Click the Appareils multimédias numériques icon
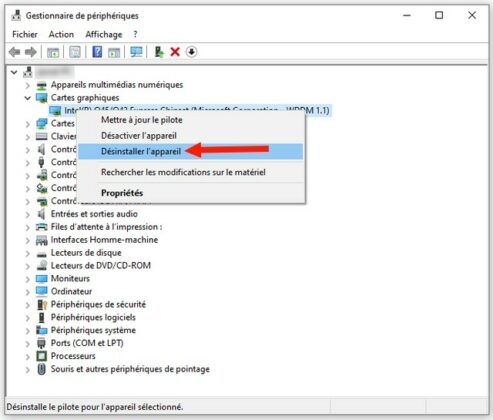Viewport: 493px width, 420px height. point(41,86)
